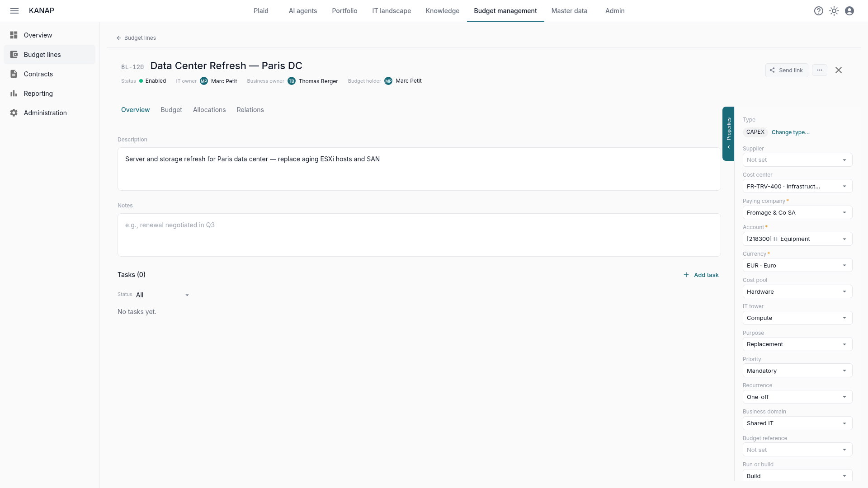Open the IT tower Compute dropdown
Screen dimensions: 868x488
pyautogui.click(x=797, y=318)
